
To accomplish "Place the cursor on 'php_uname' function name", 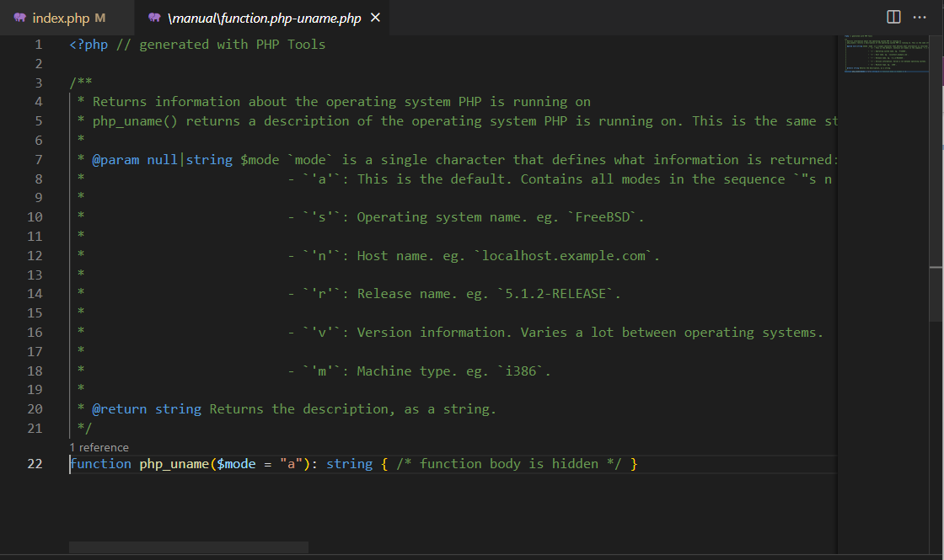I will click(x=174, y=464).
